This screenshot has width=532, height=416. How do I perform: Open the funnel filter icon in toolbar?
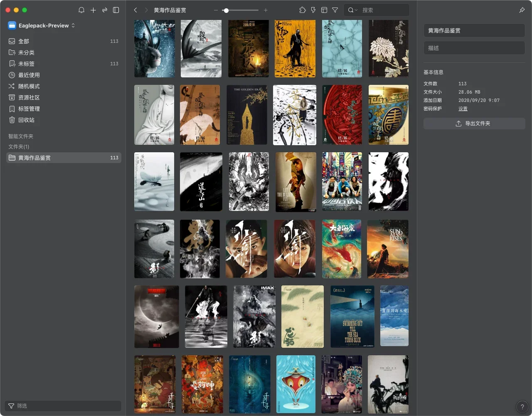[x=335, y=10]
